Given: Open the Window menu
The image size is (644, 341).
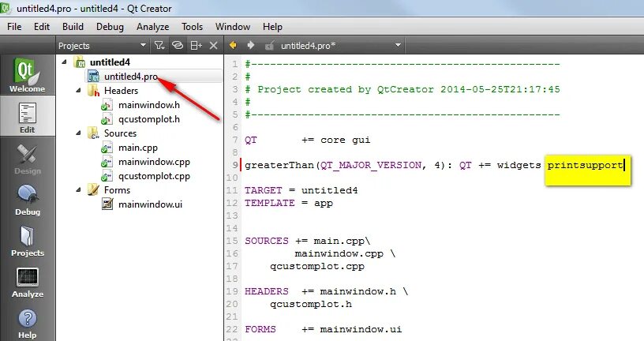Looking at the screenshot, I should click(x=233, y=27).
